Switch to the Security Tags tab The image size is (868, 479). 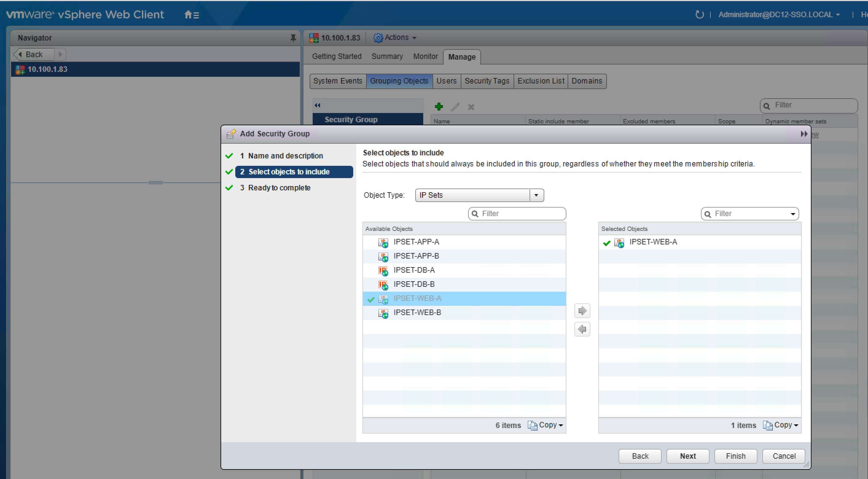click(x=487, y=81)
